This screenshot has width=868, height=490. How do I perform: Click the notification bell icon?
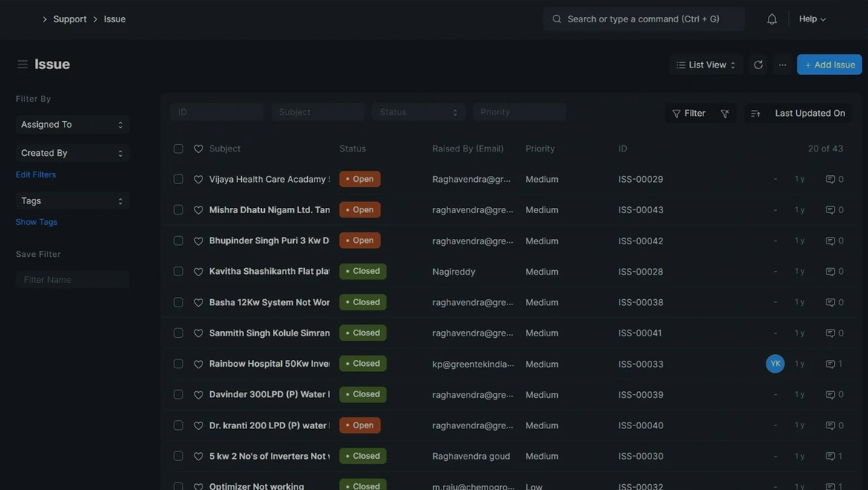pos(772,19)
